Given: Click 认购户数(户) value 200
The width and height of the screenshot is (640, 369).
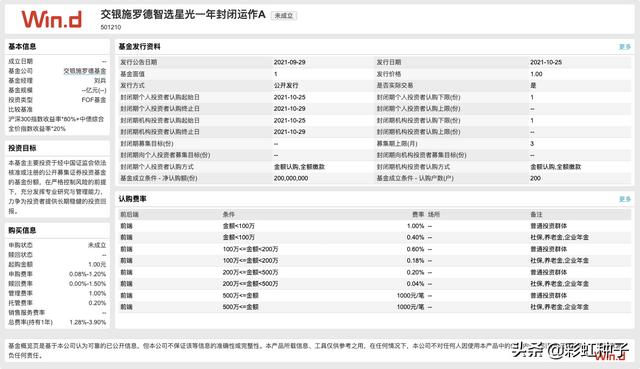Looking at the screenshot, I should (x=535, y=178).
